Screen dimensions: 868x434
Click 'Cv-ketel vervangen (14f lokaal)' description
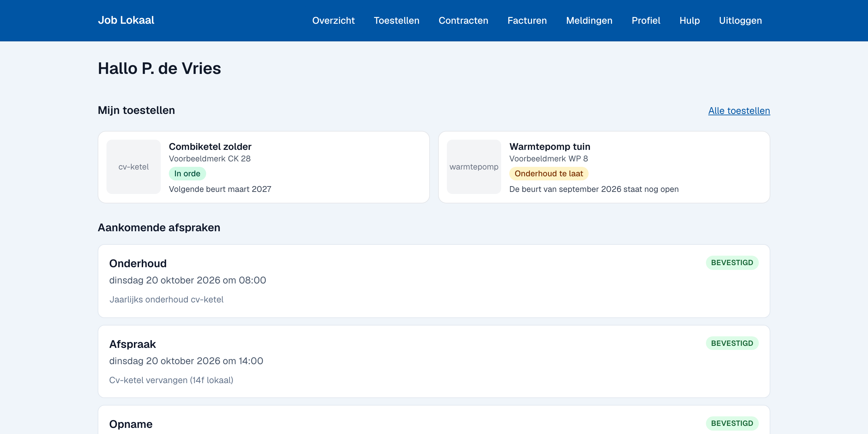pyautogui.click(x=171, y=380)
